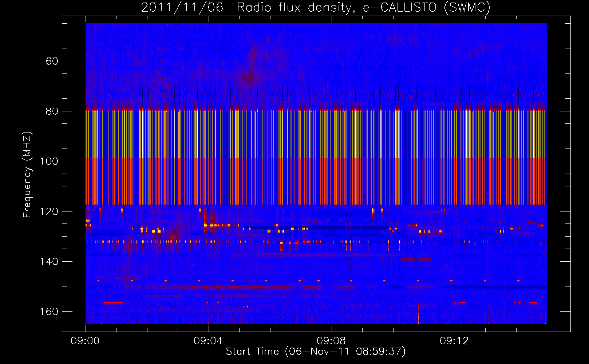589x364 pixels.
Task: Click the time tick label "09:12"
Action: pos(454,341)
